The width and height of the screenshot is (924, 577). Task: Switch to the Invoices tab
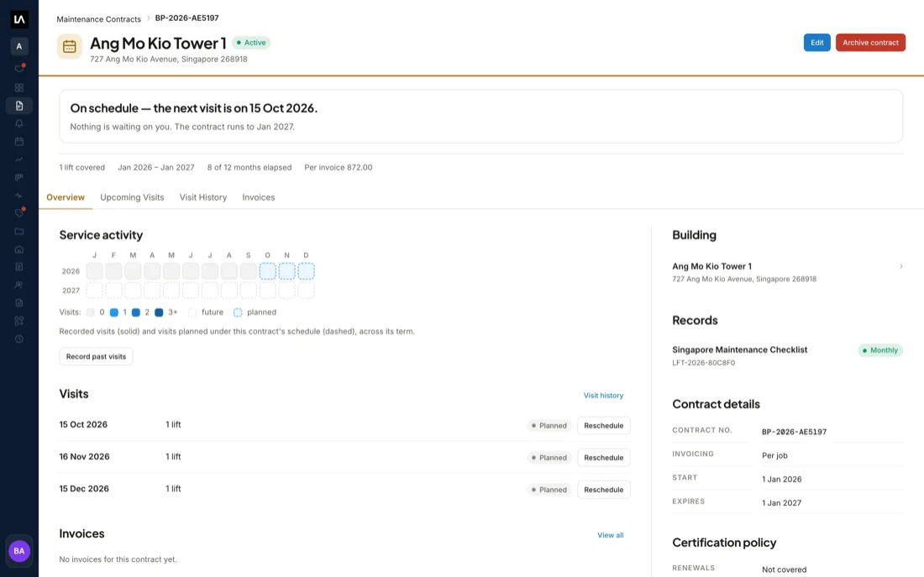pyautogui.click(x=259, y=197)
